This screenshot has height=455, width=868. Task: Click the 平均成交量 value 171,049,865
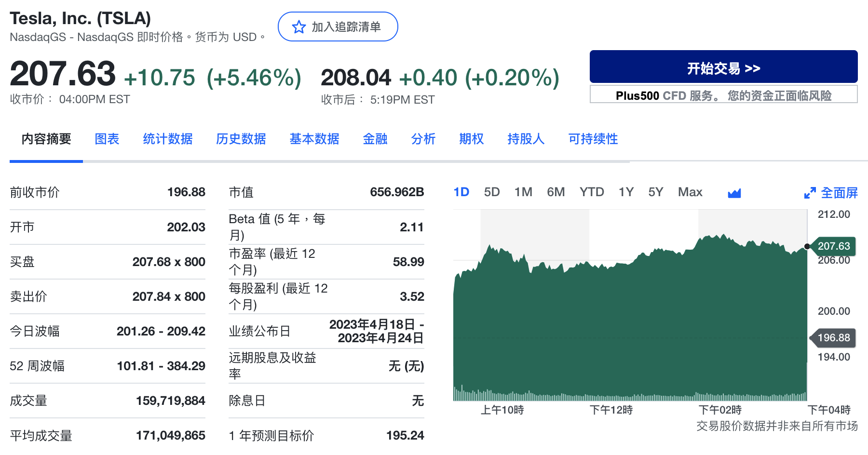click(171, 435)
